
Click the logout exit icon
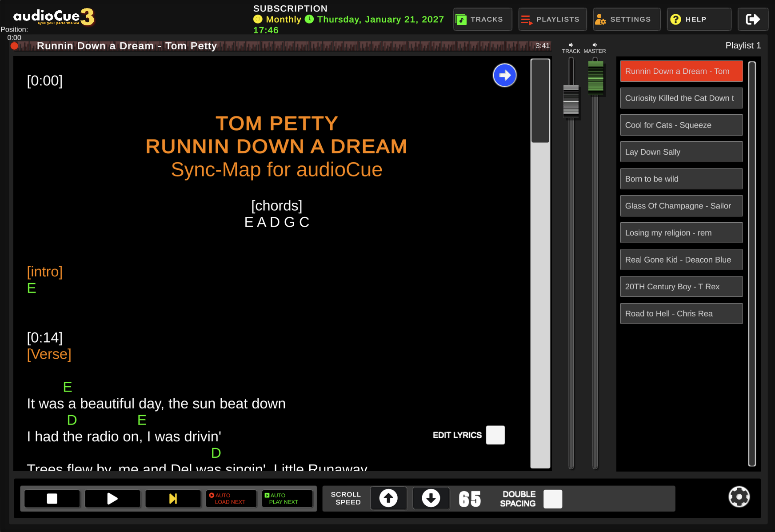pos(752,20)
